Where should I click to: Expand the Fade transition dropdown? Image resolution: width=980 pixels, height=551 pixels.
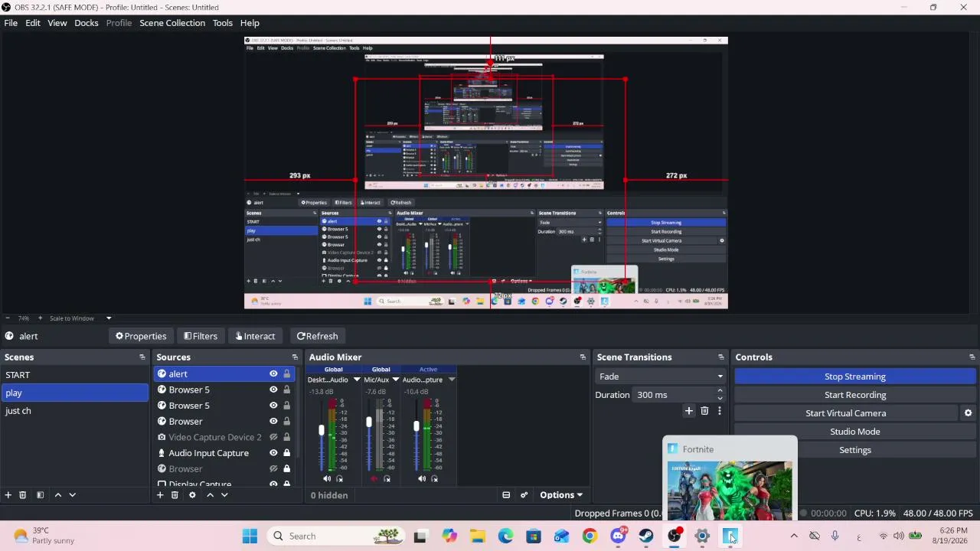click(x=660, y=377)
